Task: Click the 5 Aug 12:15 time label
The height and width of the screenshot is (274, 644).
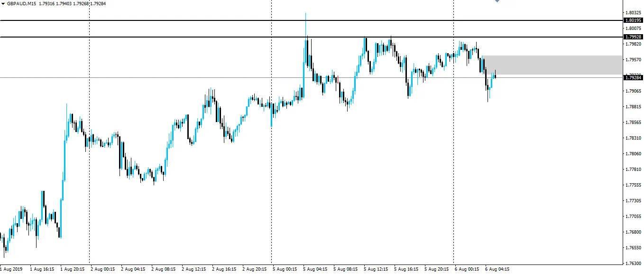Action: [x=376, y=269]
